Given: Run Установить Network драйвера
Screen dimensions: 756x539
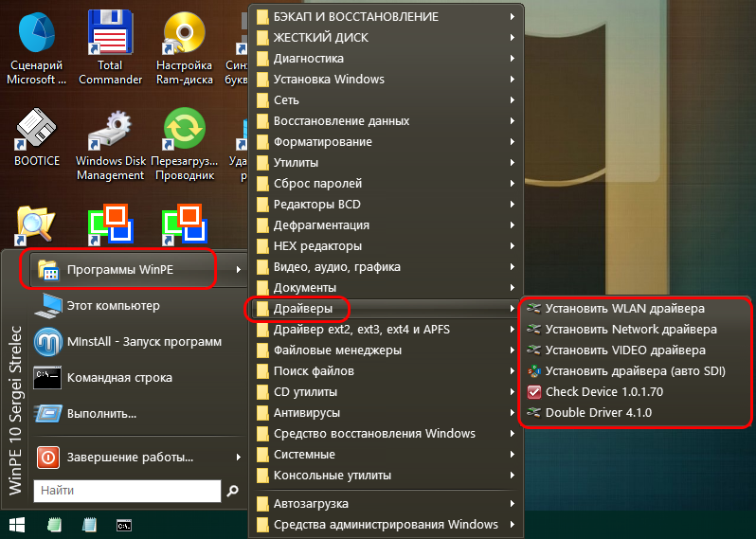Looking at the screenshot, I should click(x=635, y=330).
